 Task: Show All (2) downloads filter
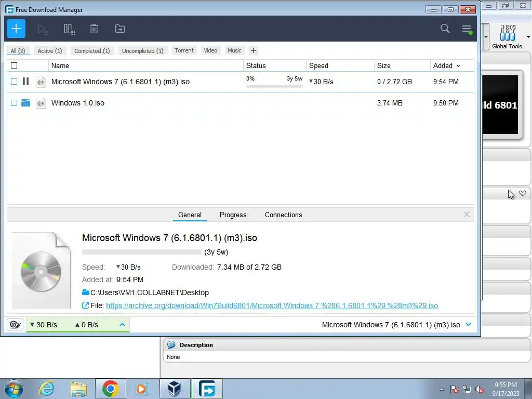(18, 50)
